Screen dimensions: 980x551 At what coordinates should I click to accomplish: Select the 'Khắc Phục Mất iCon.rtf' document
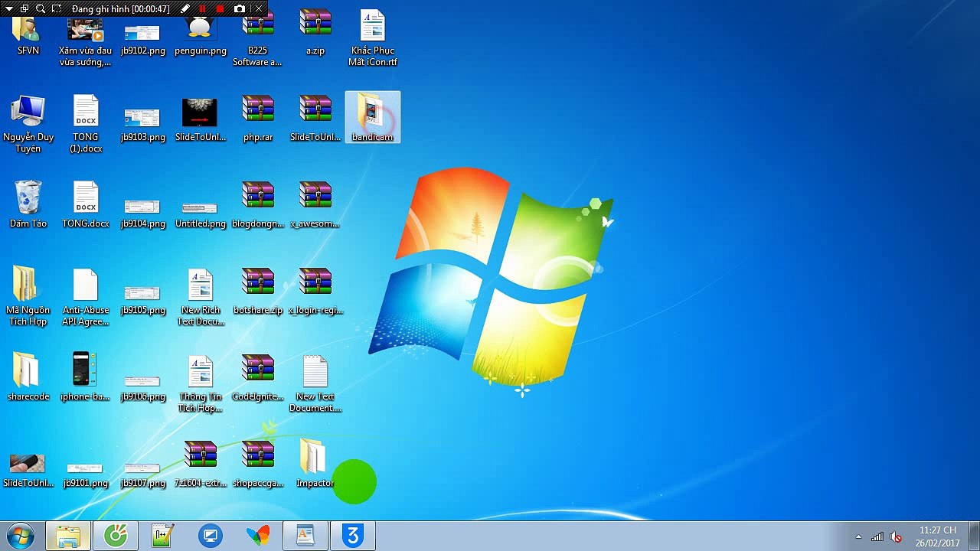pyautogui.click(x=373, y=38)
